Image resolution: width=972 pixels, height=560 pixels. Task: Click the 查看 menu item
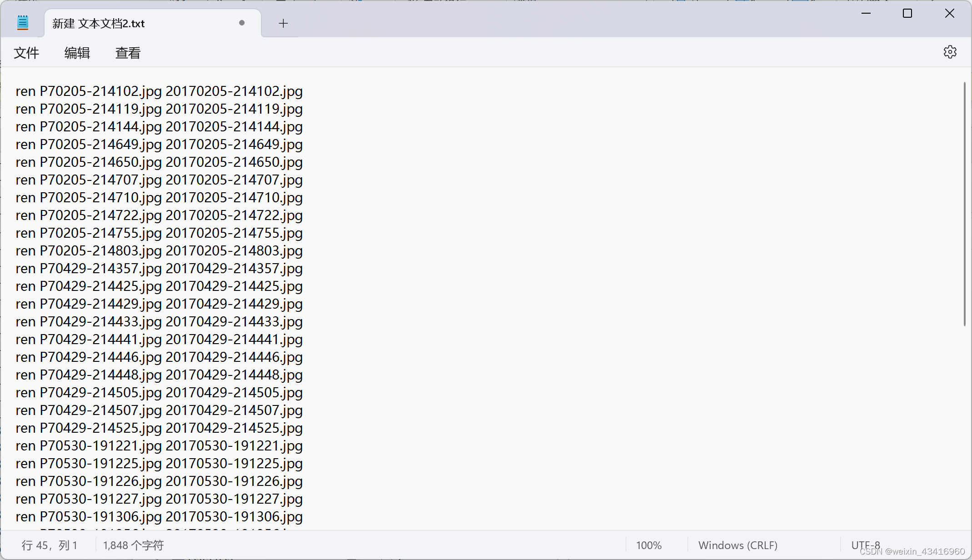pos(126,53)
